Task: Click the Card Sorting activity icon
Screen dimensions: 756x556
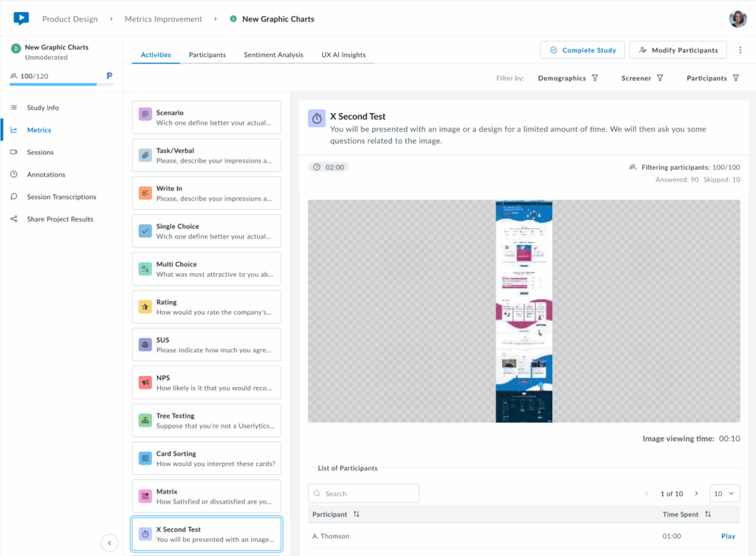Action: click(x=145, y=459)
